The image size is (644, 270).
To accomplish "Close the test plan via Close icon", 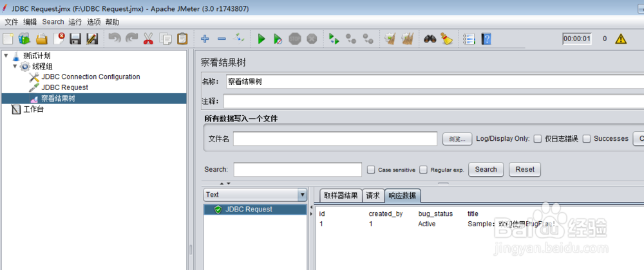I will [59, 39].
